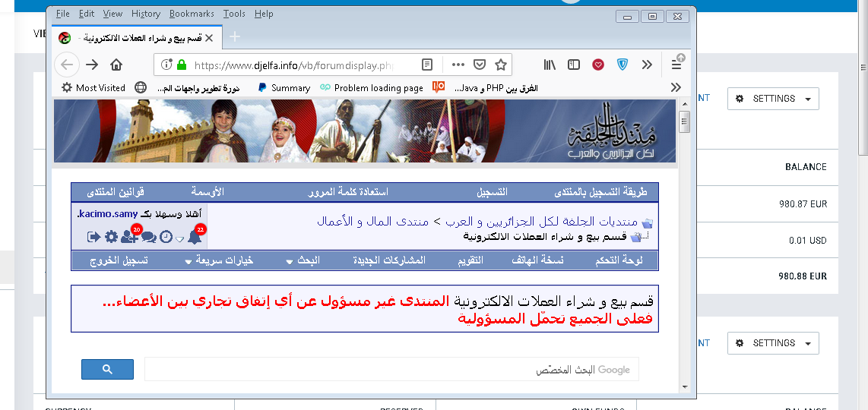
Task: Open the Library icon in toolbar
Action: click(550, 65)
